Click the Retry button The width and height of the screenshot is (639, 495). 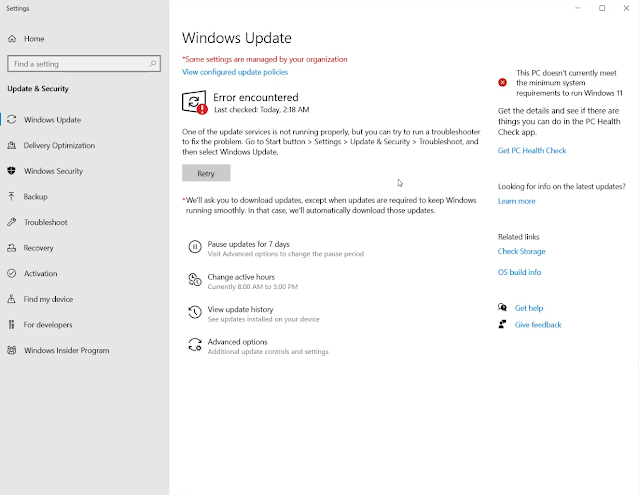206,173
